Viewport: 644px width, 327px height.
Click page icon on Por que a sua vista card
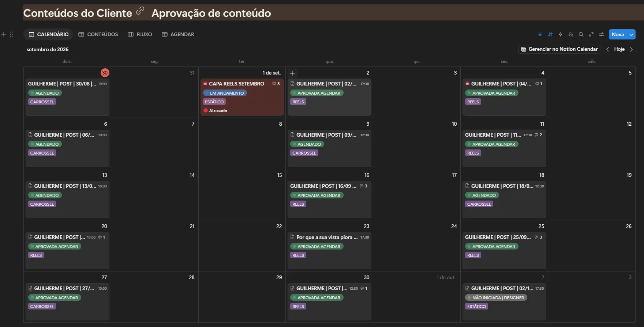[292, 237]
